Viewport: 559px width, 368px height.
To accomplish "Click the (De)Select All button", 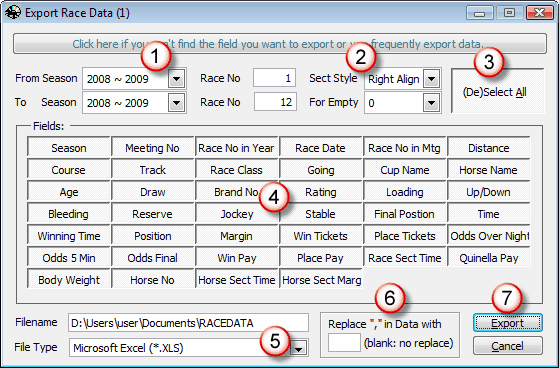I will pyautogui.click(x=498, y=92).
